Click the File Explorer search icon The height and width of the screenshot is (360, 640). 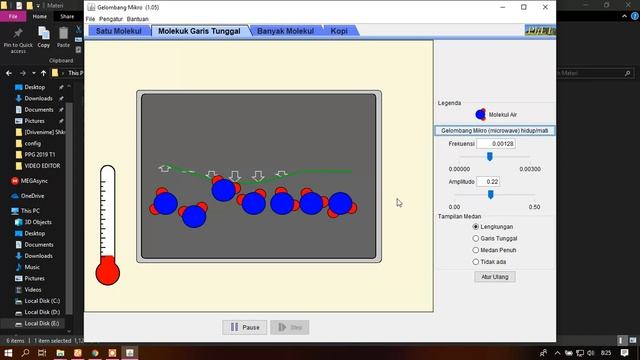pyautogui.click(x=627, y=73)
